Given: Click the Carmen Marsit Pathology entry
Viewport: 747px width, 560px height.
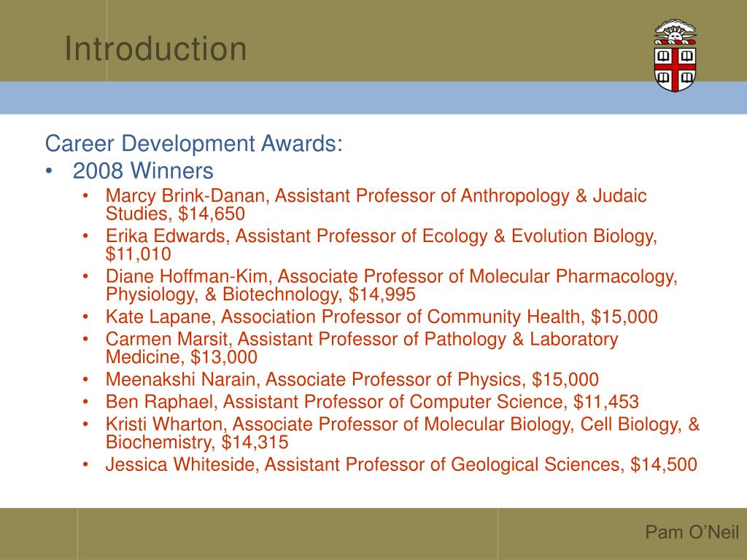Looking at the screenshot, I should (362, 348).
